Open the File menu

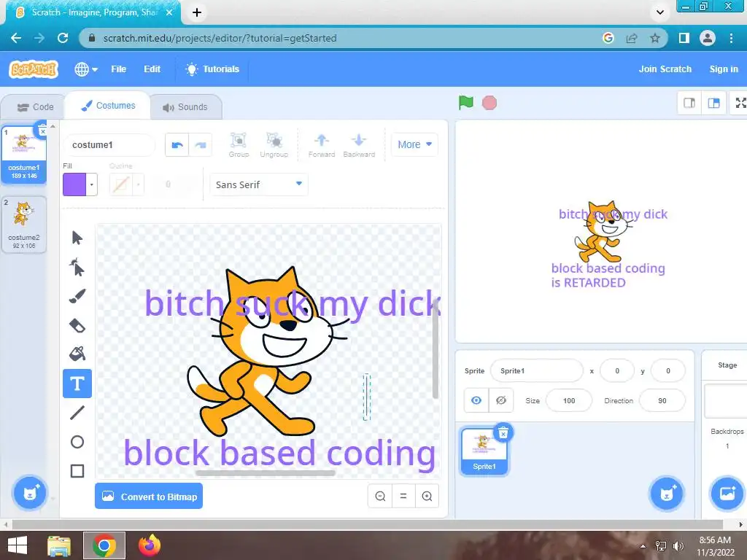click(x=119, y=69)
